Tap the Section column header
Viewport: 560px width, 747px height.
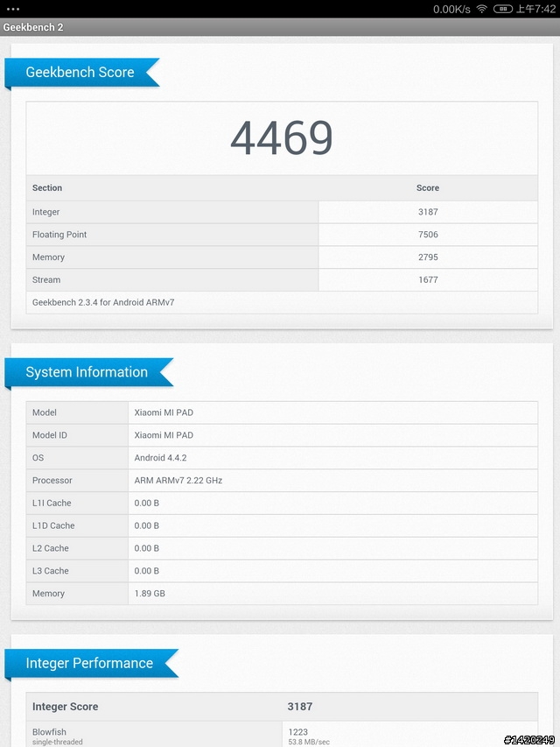[x=47, y=187]
